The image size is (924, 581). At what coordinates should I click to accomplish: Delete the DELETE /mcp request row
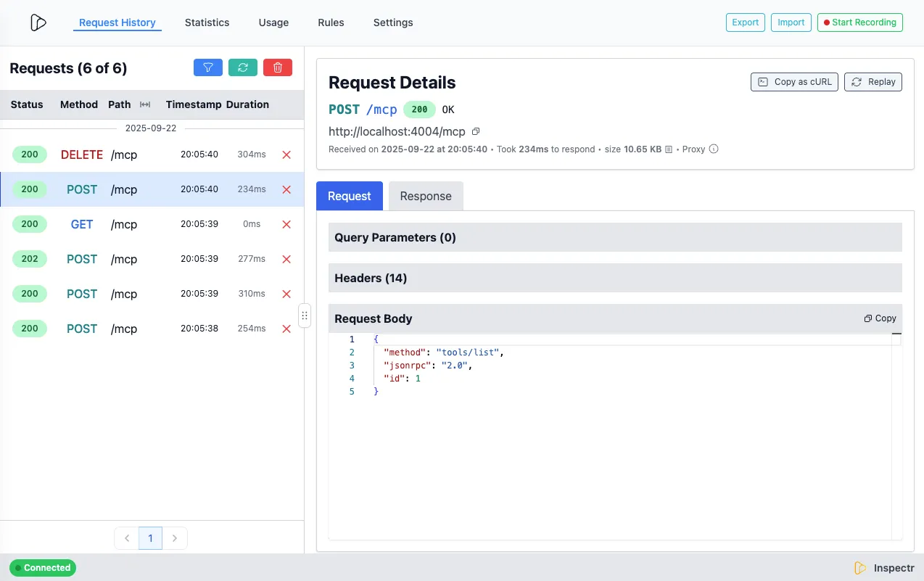point(286,154)
